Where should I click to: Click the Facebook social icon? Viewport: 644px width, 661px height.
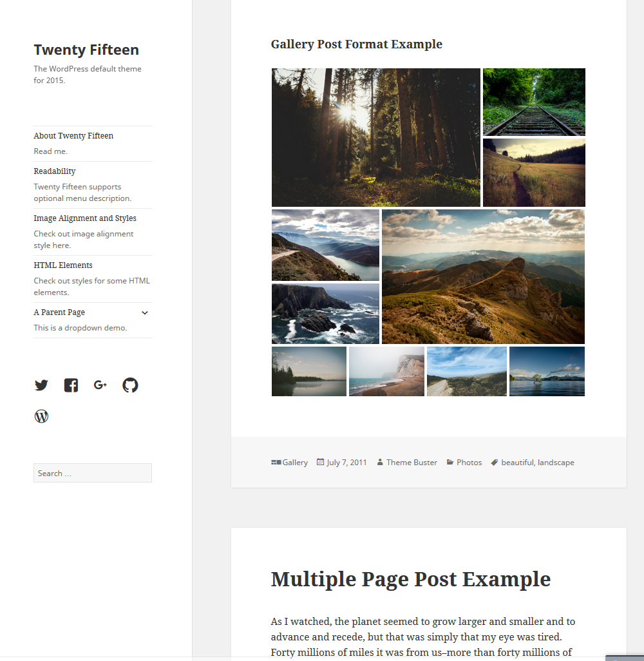pyautogui.click(x=71, y=385)
